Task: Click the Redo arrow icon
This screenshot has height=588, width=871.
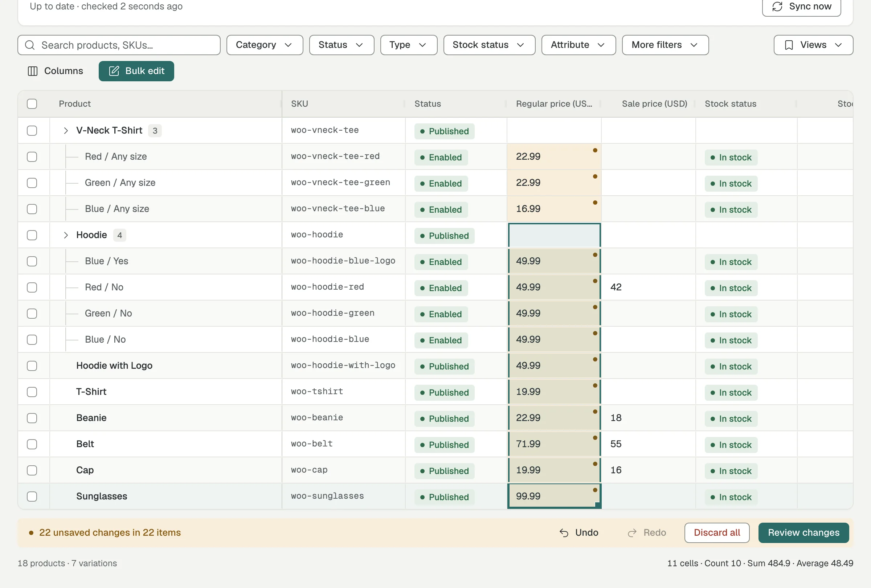Action: [x=632, y=532]
